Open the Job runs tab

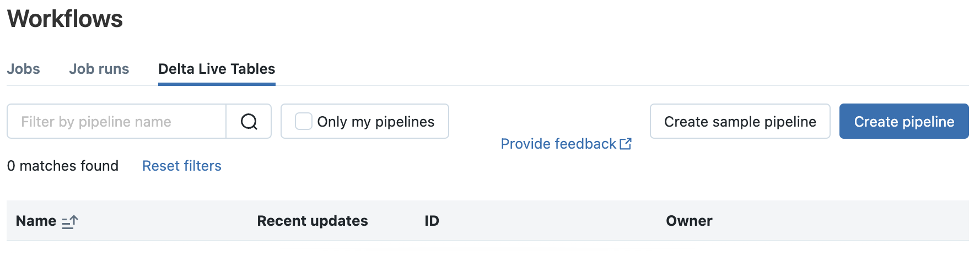99,69
